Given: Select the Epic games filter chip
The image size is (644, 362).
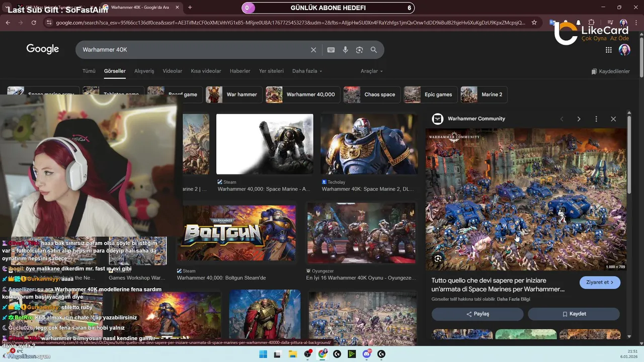Looking at the screenshot, I should point(430,95).
